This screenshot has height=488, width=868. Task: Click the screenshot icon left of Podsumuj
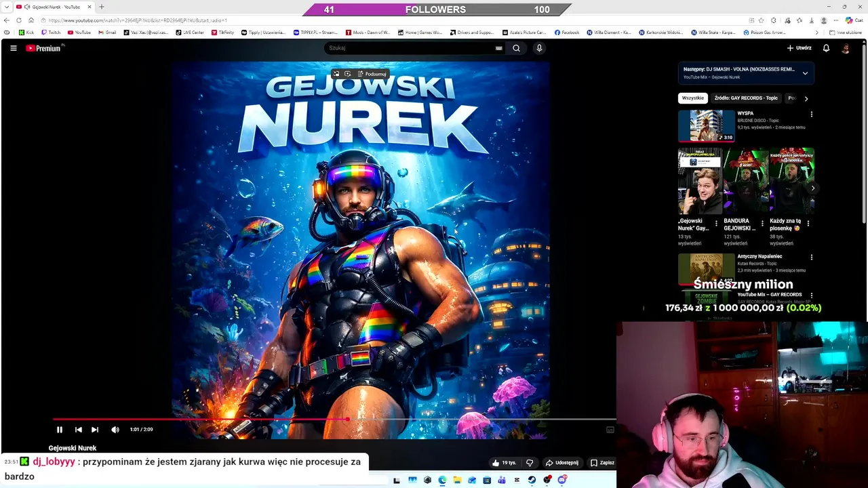pyautogui.click(x=336, y=74)
